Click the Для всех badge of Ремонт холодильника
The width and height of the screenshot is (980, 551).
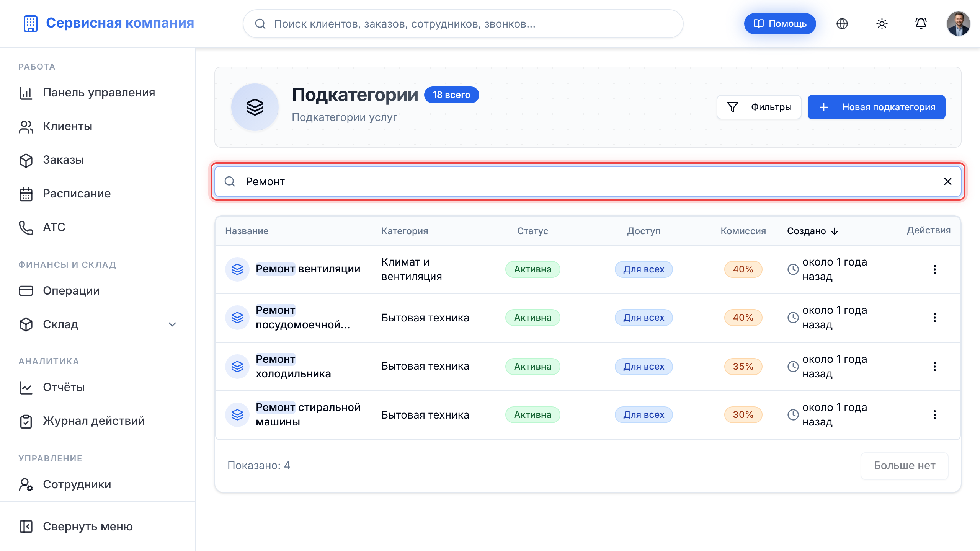[644, 367]
